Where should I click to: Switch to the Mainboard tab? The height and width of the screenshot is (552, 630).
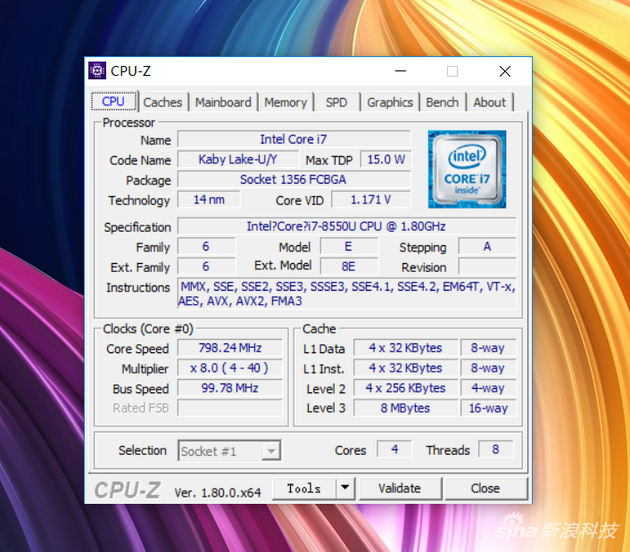point(223,102)
